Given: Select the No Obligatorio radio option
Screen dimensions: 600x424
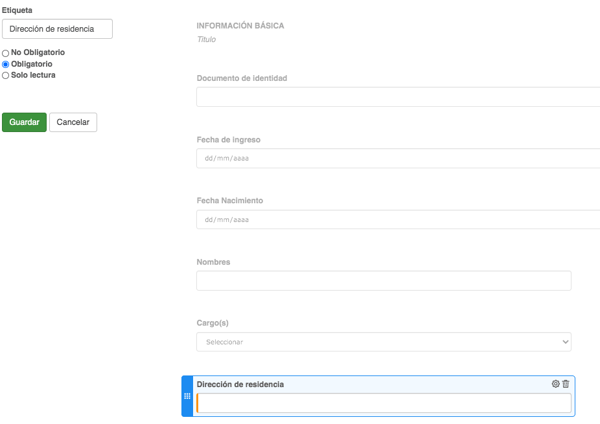Looking at the screenshot, I should click(x=5, y=53).
